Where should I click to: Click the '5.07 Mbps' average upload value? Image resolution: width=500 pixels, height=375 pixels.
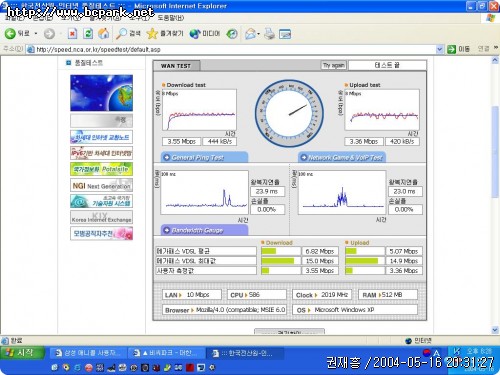click(x=404, y=251)
